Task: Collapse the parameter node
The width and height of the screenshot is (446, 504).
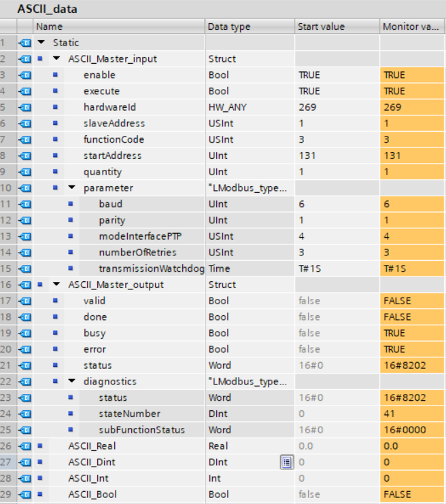Action: tap(71, 188)
